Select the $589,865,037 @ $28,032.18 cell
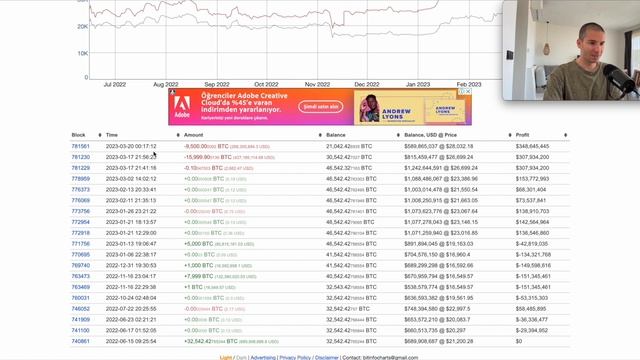 439,146
